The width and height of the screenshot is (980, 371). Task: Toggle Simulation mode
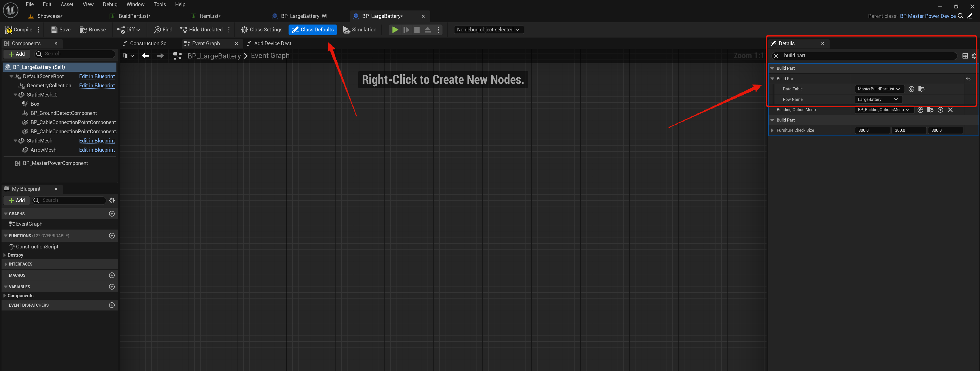[360, 30]
